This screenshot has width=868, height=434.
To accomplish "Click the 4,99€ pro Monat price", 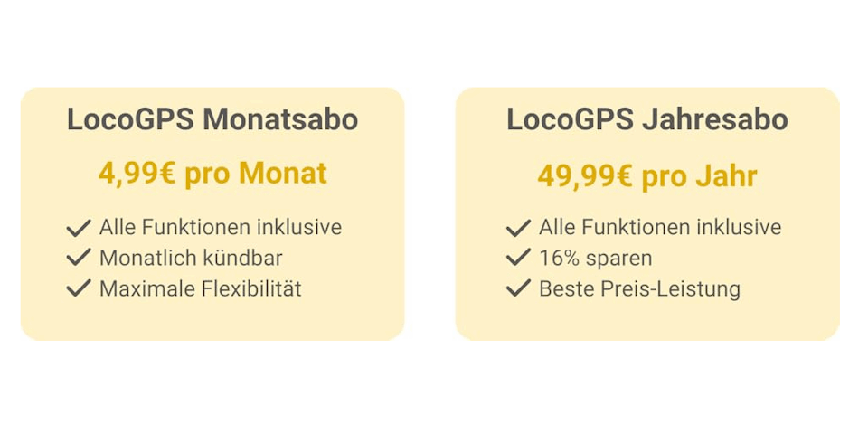I will click(212, 174).
